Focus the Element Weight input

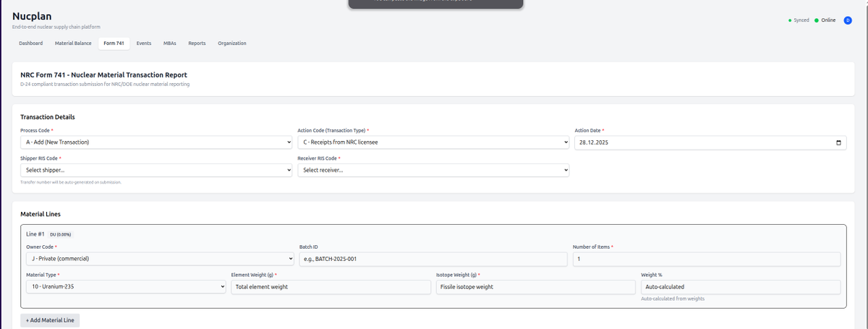pyautogui.click(x=331, y=287)
